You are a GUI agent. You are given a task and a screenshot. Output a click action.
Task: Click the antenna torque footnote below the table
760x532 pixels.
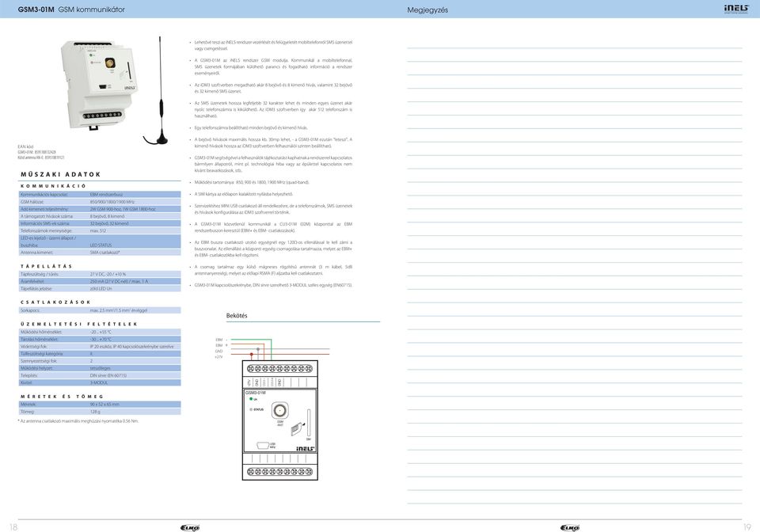coord(78,421)
